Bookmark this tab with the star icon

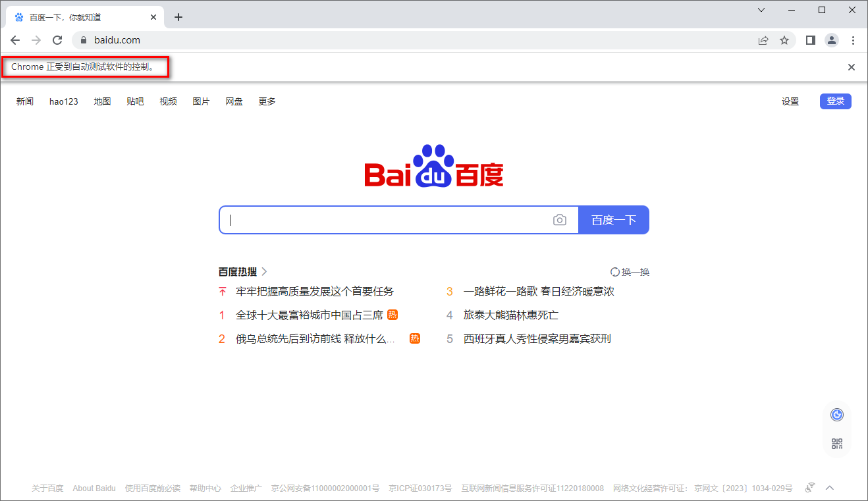(784, 40)
